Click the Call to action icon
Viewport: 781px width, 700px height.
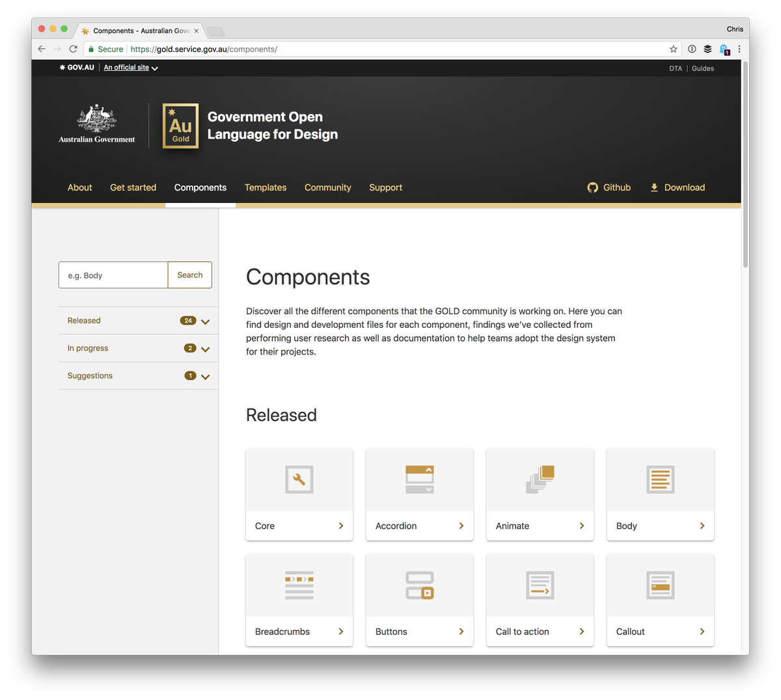[x=540, y=585]
